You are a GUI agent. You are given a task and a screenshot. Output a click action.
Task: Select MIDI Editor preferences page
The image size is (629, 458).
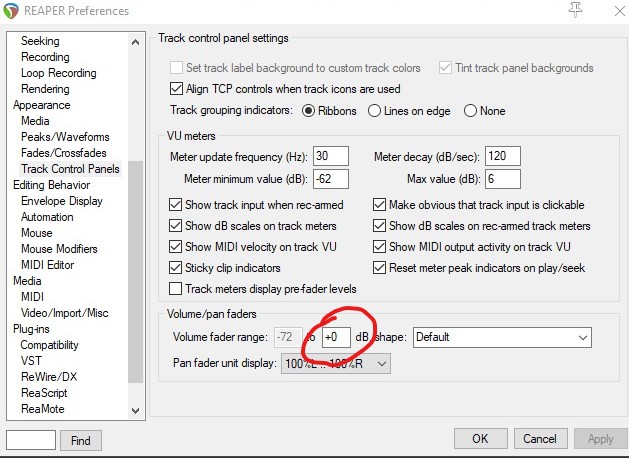tap(48, 265)
